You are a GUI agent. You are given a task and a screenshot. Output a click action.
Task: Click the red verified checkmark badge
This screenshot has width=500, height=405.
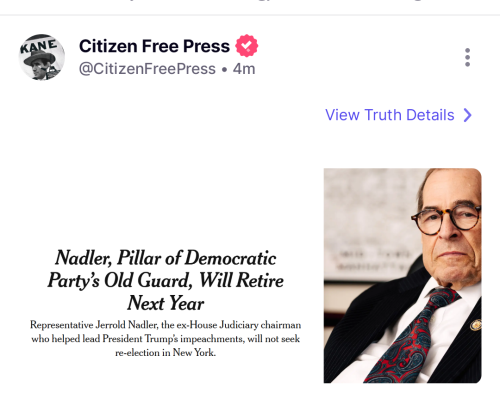(247, 46)
